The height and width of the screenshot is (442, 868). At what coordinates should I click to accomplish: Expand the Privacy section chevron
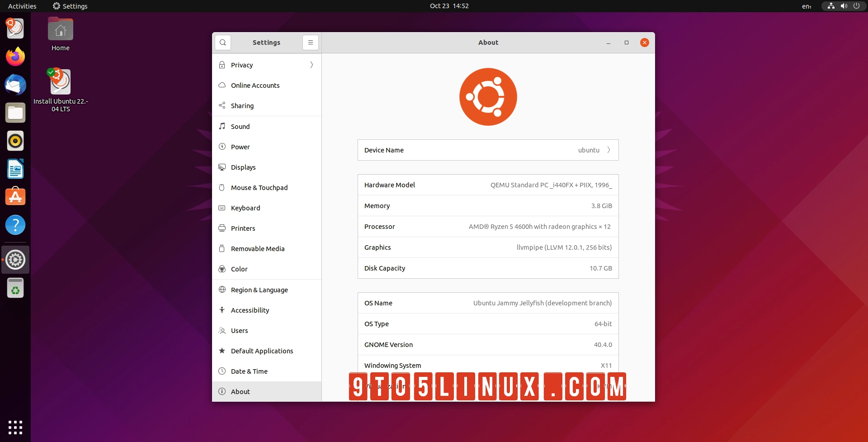pyautogui.click(x=311, y=65)
